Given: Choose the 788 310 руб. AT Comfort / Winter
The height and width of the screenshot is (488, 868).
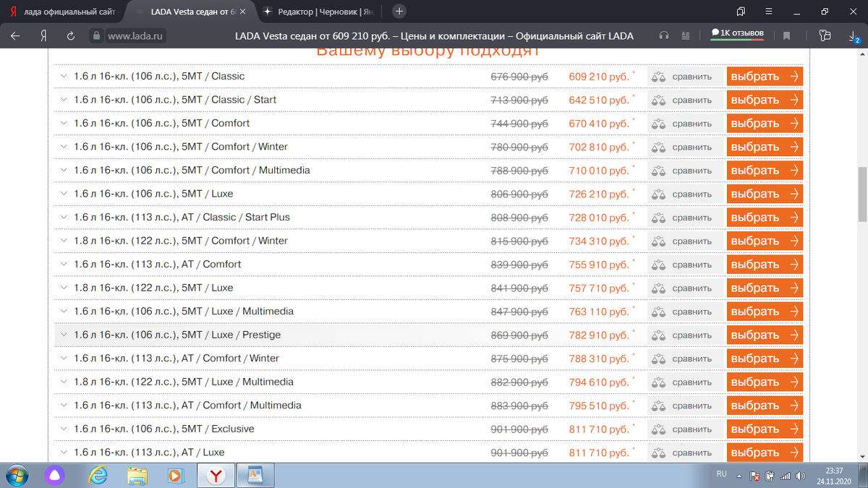Looking at the screenshot, I should (x=765, y=359).
